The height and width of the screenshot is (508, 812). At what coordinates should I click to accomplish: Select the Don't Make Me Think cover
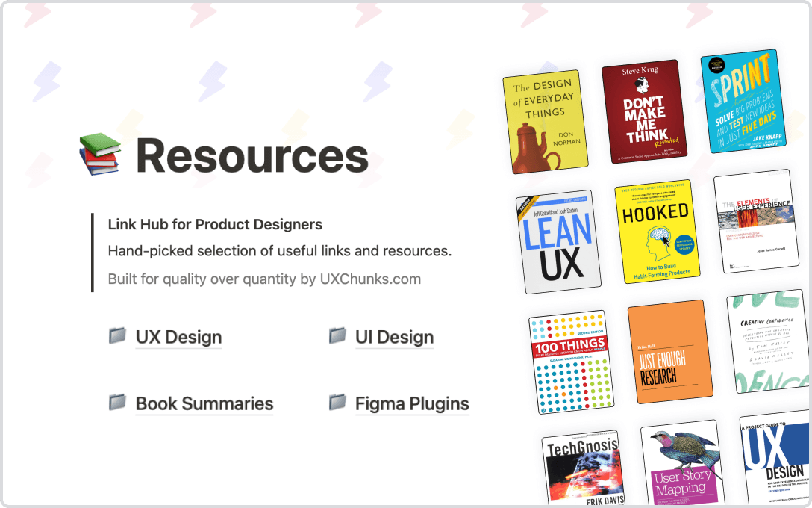(x=644, y=111)
